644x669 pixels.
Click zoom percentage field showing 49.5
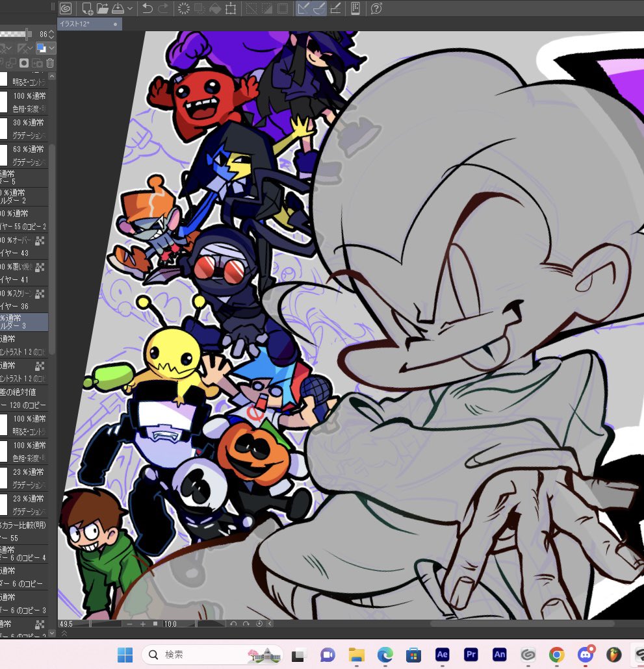tap(73, 624)
